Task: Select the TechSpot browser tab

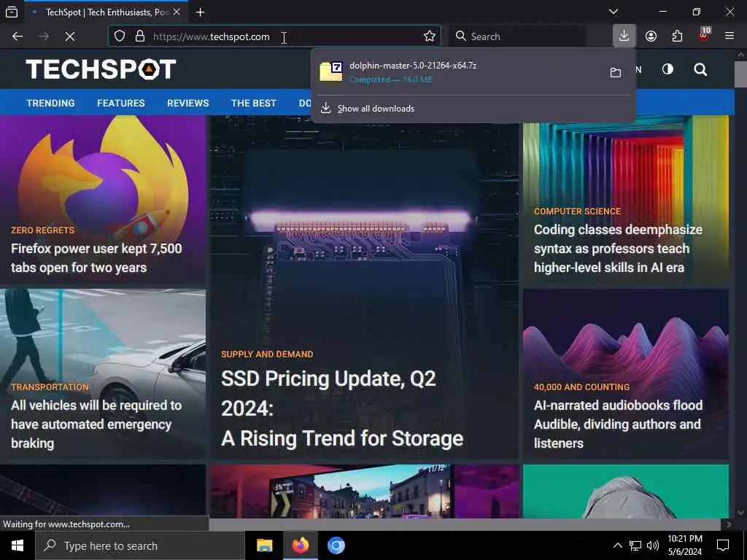Action: tap(105, 12)
